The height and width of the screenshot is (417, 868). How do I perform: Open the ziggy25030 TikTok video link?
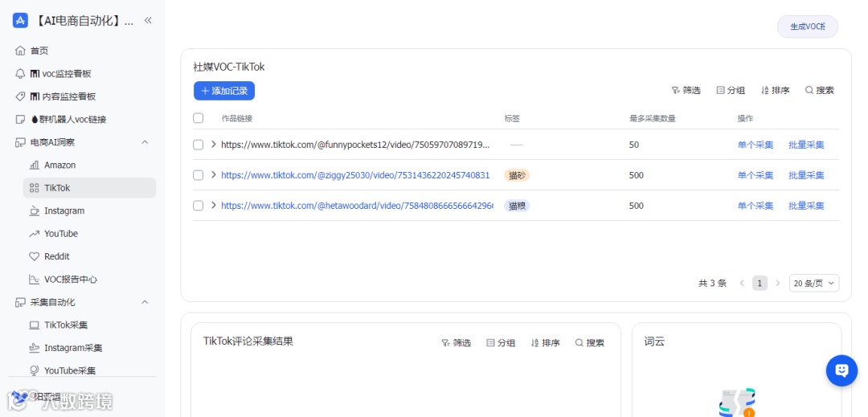coord(356,175)
